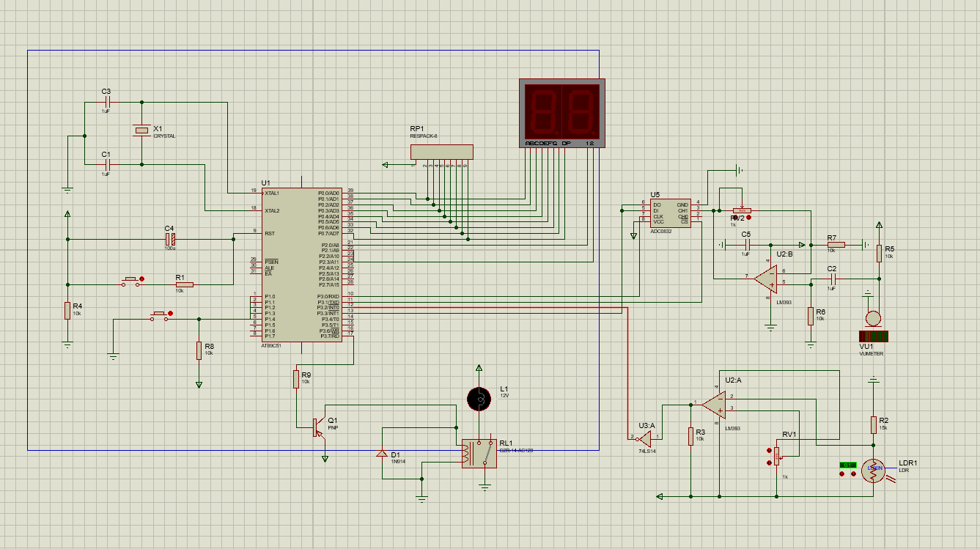Select resistor R3 body
The height and width of the screenshot is (549, 980).
click(x=691, y=436)
